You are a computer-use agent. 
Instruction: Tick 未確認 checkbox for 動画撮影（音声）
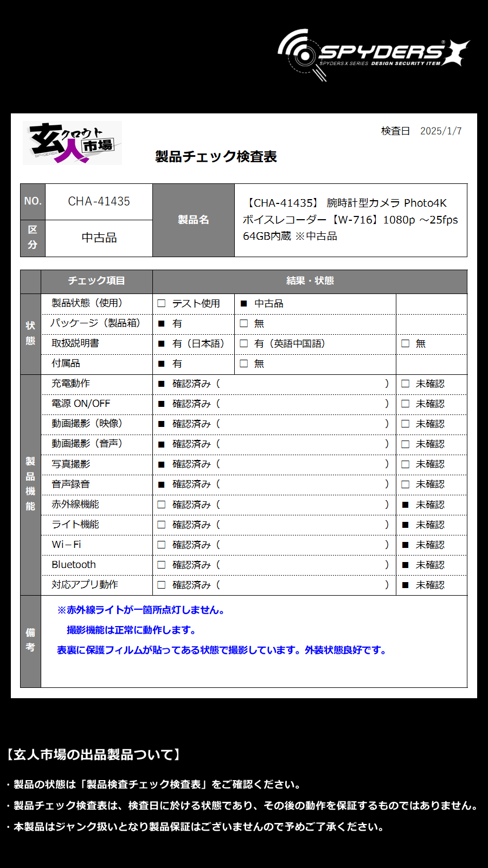tap(405, 444)
